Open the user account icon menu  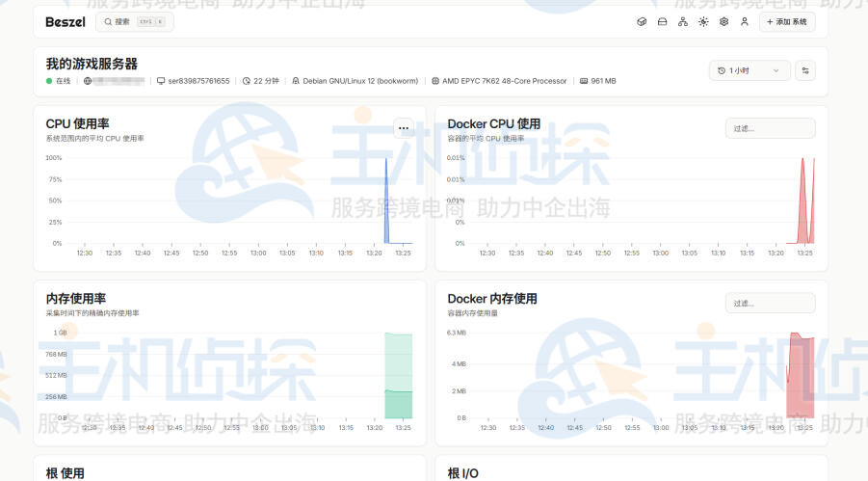click(745, 22)
